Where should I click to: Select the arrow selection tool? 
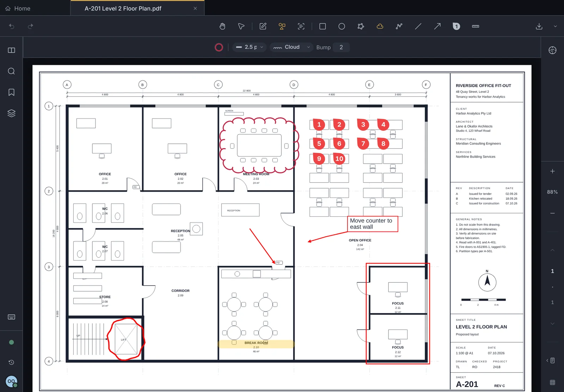pos(241,26)
